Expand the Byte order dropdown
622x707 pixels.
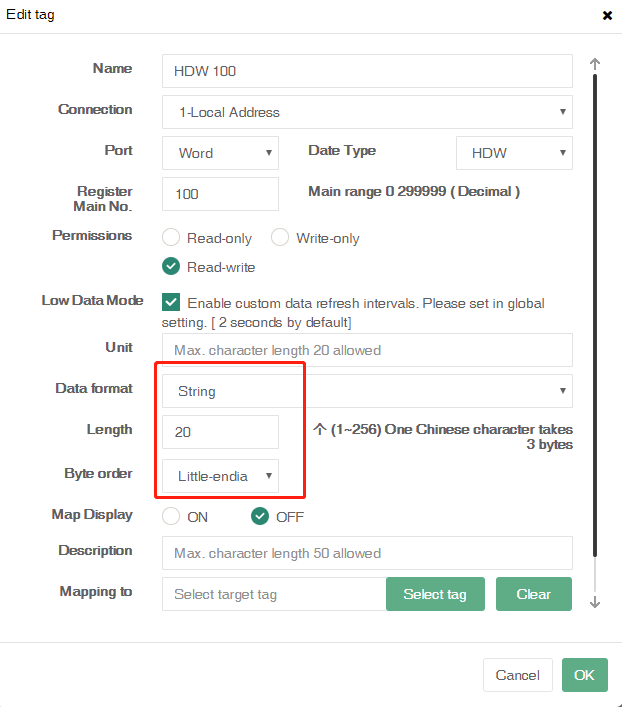(x=220, y=476)
